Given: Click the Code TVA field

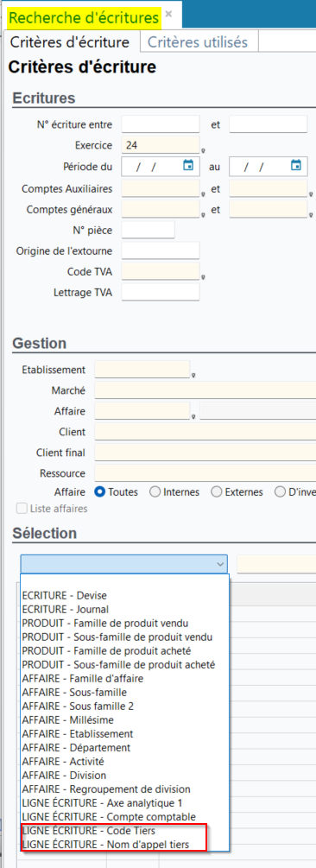Looking at the screenshot, I should point(160,271).
